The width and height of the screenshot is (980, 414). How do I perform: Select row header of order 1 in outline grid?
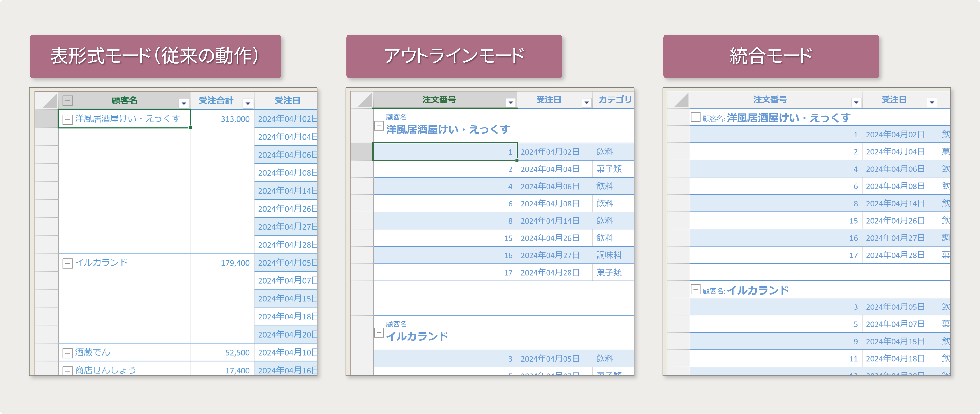[361, 152]
